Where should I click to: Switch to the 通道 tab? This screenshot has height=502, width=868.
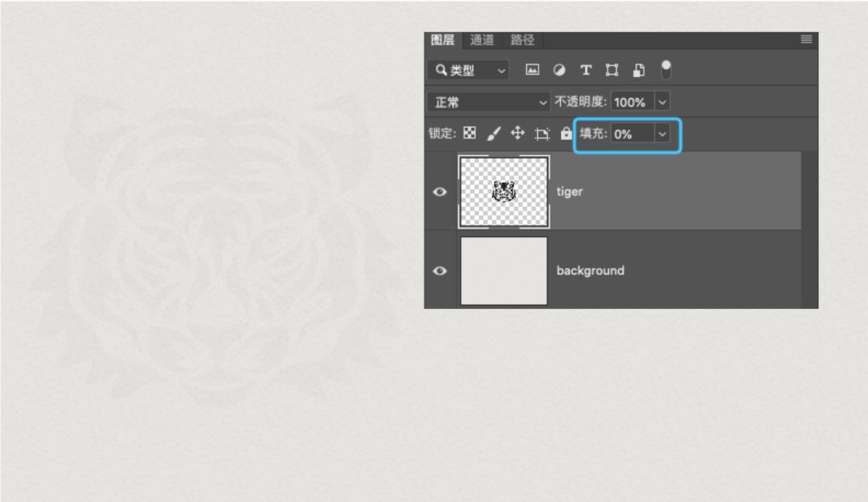481,40
